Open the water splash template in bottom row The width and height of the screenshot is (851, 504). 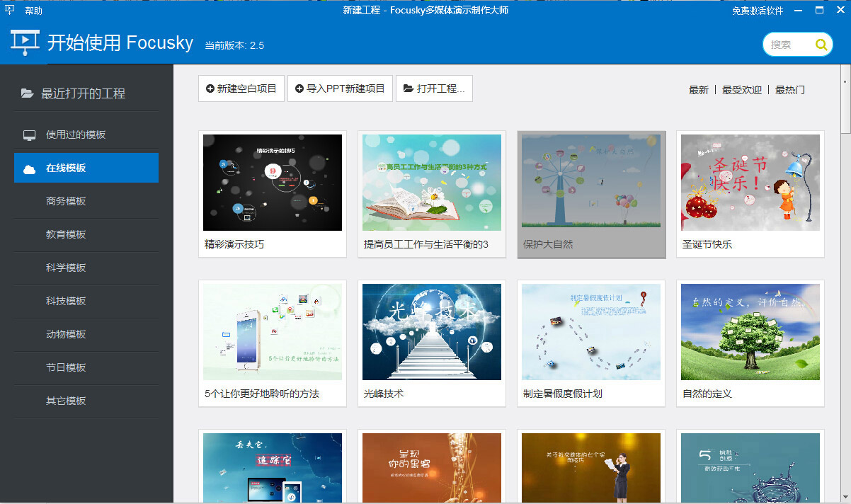pyautogui.click(x=750, y=466)
